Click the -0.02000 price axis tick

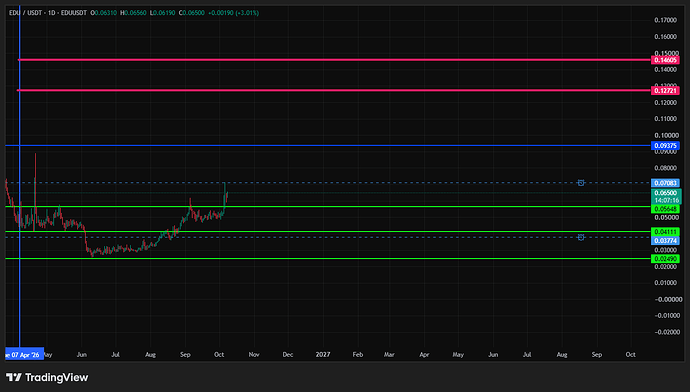pos(667,332)
